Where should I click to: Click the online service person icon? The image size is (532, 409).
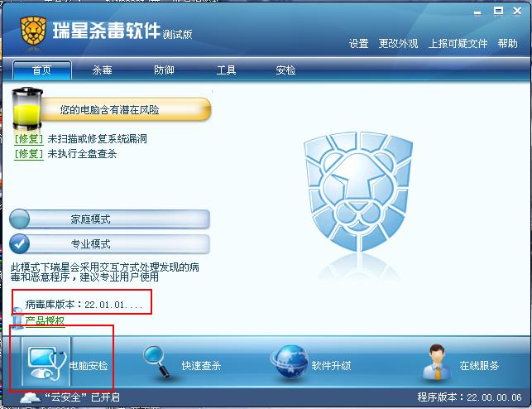click(x=437, y=362)
